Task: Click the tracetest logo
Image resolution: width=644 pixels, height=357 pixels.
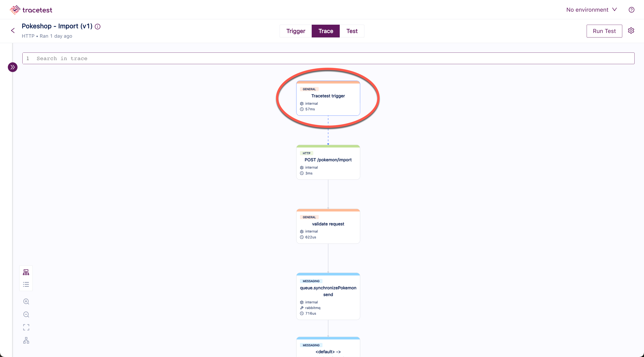Action: tap(31, 10)
